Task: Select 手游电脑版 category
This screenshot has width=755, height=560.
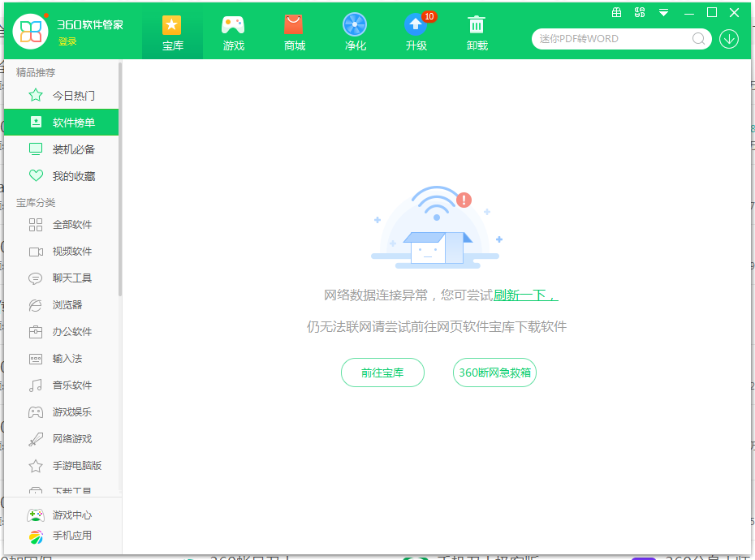Action: (x=61, y=466)
